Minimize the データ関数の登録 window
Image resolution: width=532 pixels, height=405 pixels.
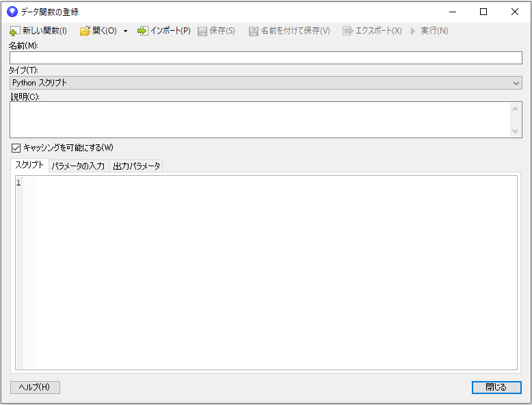point(453,12)
